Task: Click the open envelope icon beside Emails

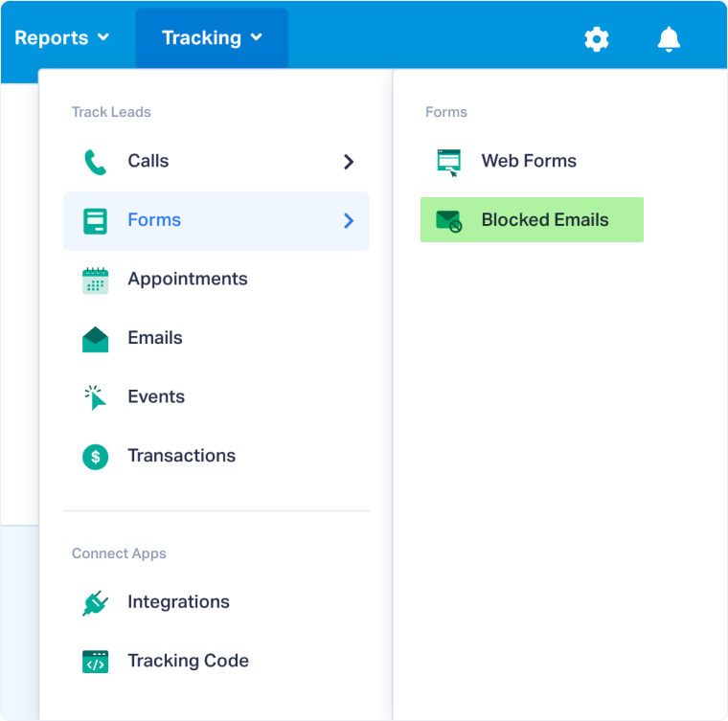Action: (95, 339)
